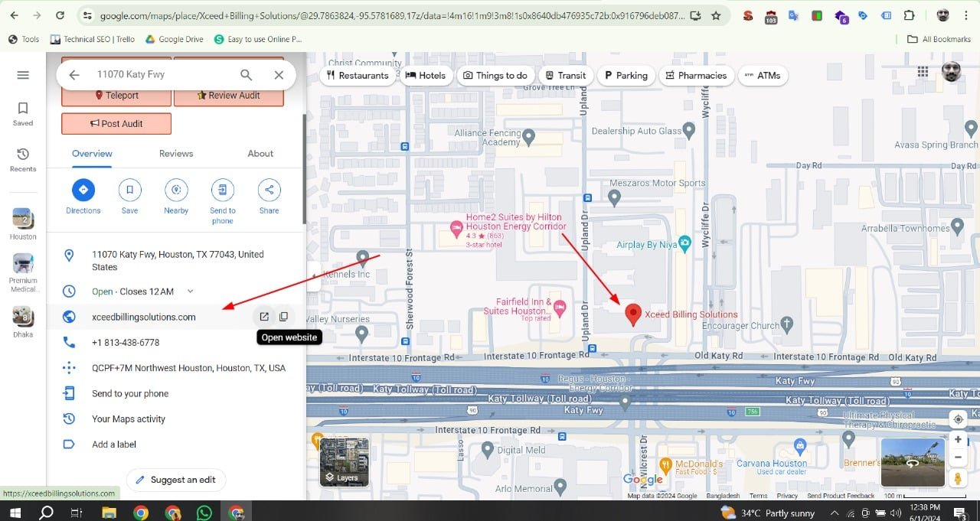Reload the page in Chrome
980x521 pixels.
coord(60,15)
